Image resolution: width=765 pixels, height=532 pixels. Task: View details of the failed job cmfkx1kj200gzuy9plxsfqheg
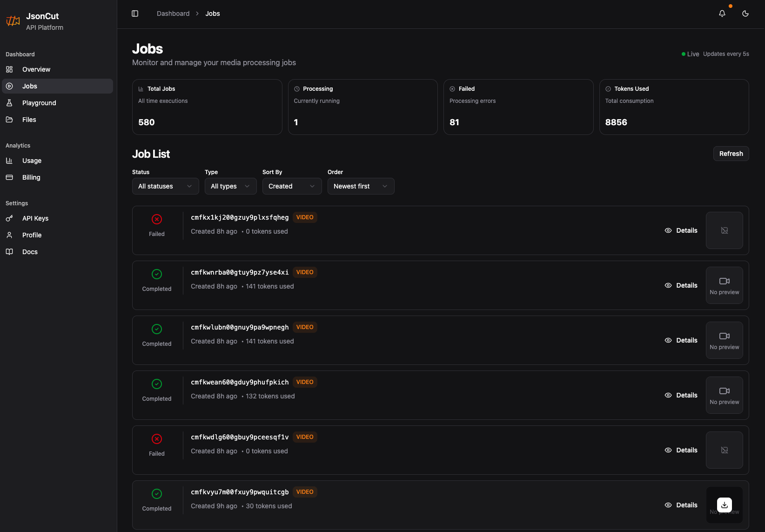(x=681, y=230)
